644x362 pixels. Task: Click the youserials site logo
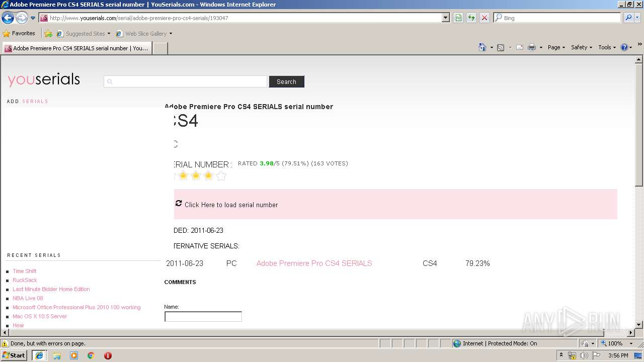[x=44, y=79]
